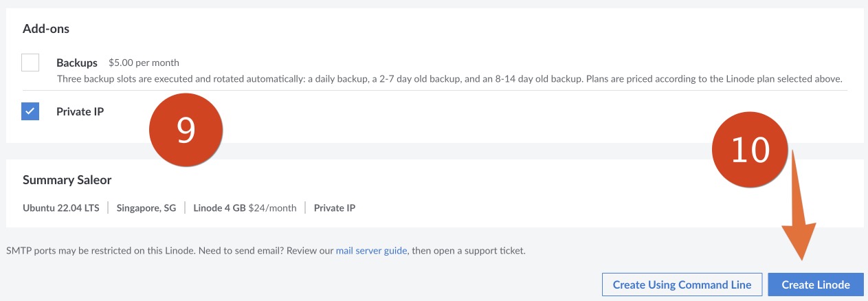Viewport: 868px width, 301px height.
Task: Click Private IP in the summary row
Action: pyautogui.click(x=335, y=208)
